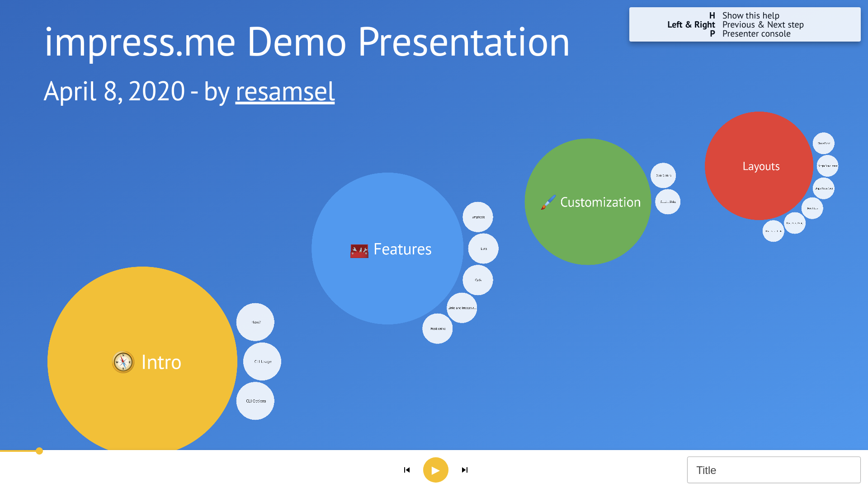This screenshot has height=488, width=868.
Task: Select the red Layouts bubble
Action: 759,166
